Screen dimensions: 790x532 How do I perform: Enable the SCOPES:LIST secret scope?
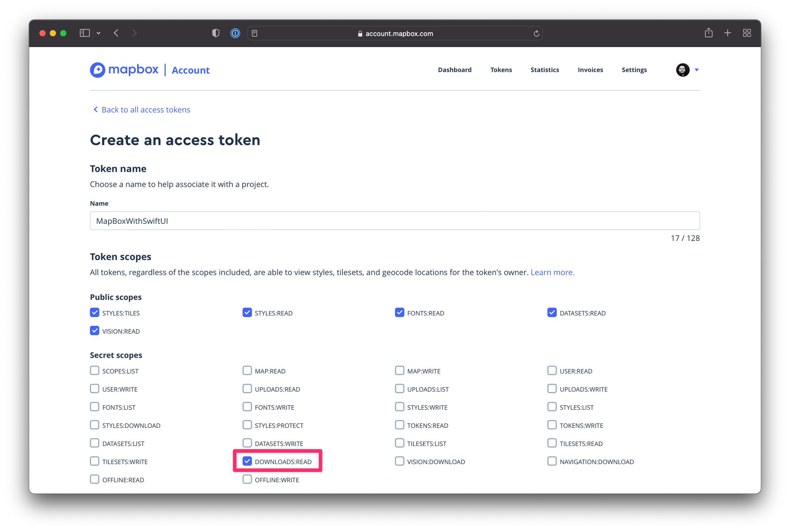tap(94, 371)
